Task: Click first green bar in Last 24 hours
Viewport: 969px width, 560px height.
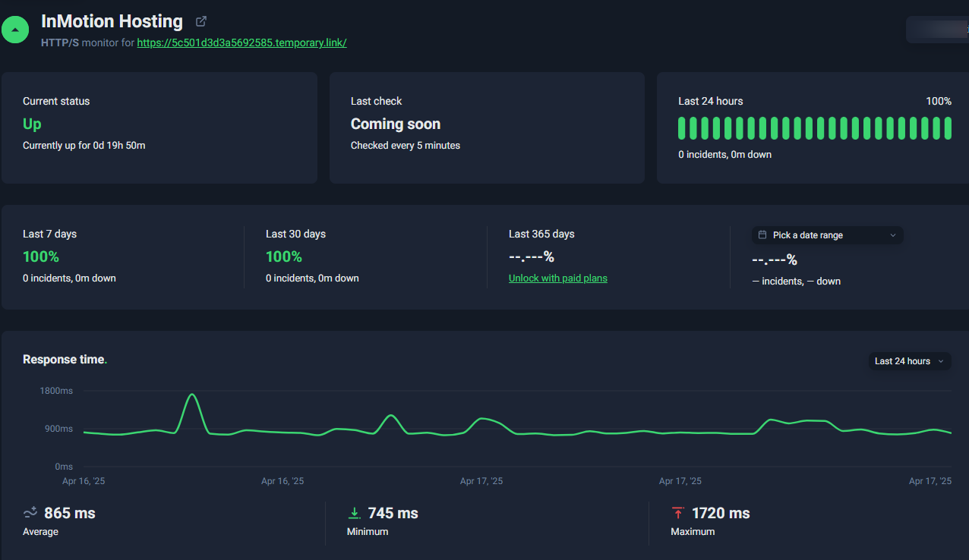Action: (x=682, y=128)
